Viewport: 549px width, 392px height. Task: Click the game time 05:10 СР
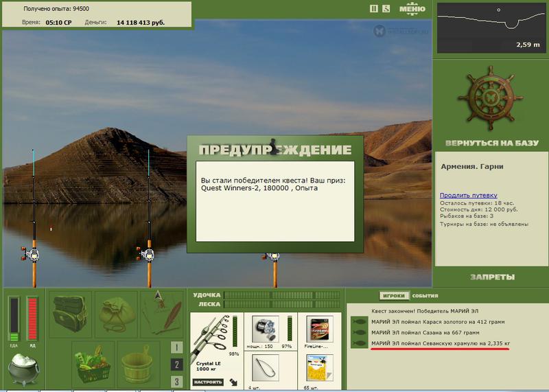(58, 23)
